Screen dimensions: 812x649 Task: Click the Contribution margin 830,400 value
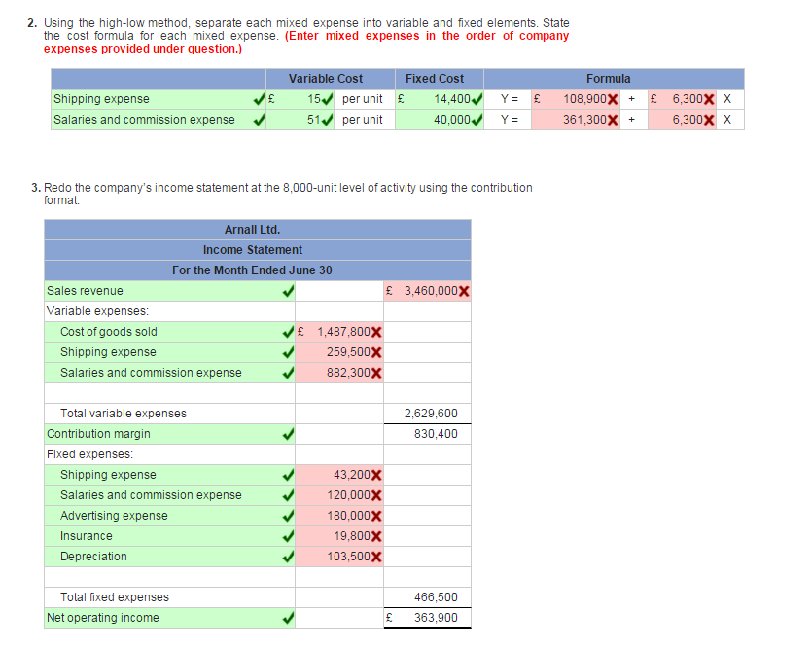436,434
